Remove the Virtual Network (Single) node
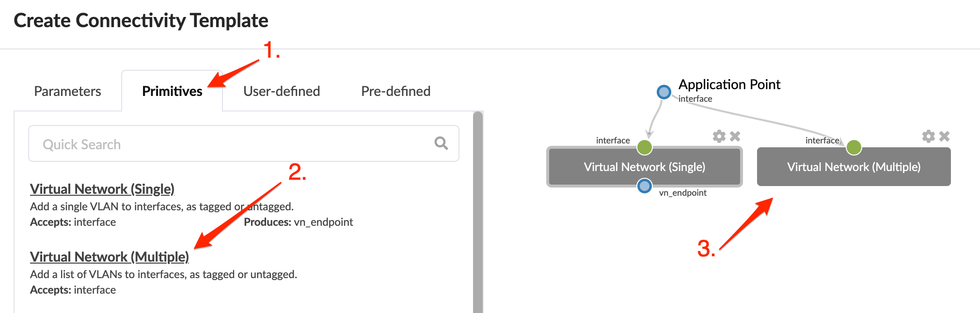 click(x=735, y=136)
